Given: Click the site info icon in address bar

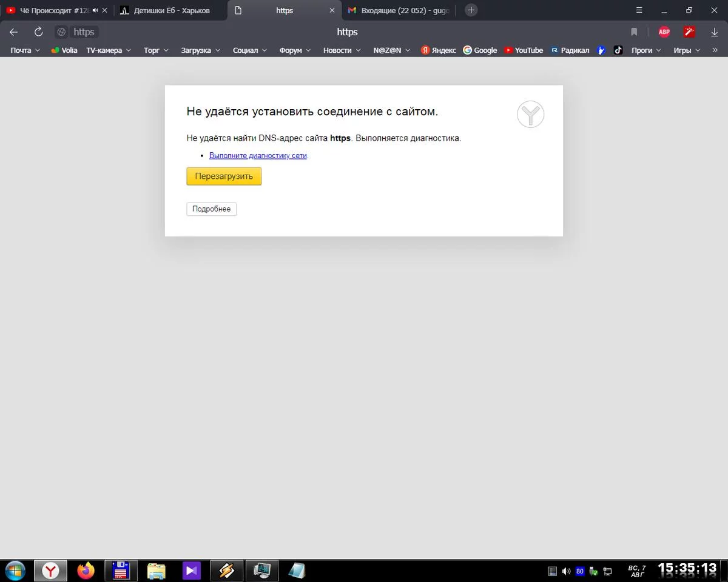Looking at the screenshot, I should [61, 32].
